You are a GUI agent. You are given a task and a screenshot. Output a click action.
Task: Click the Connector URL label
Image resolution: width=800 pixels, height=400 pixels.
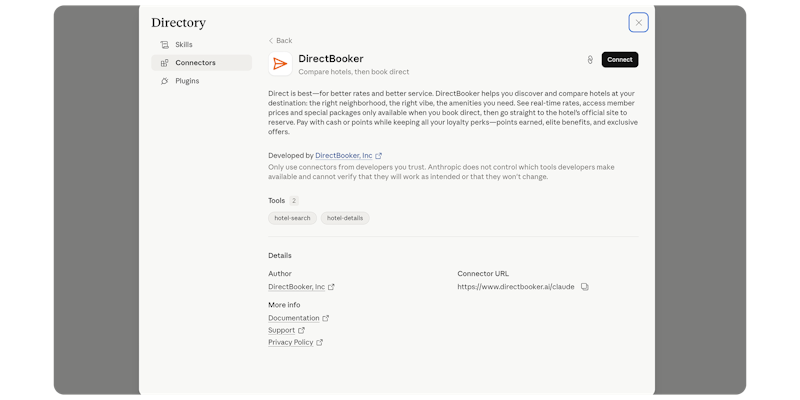483,274
